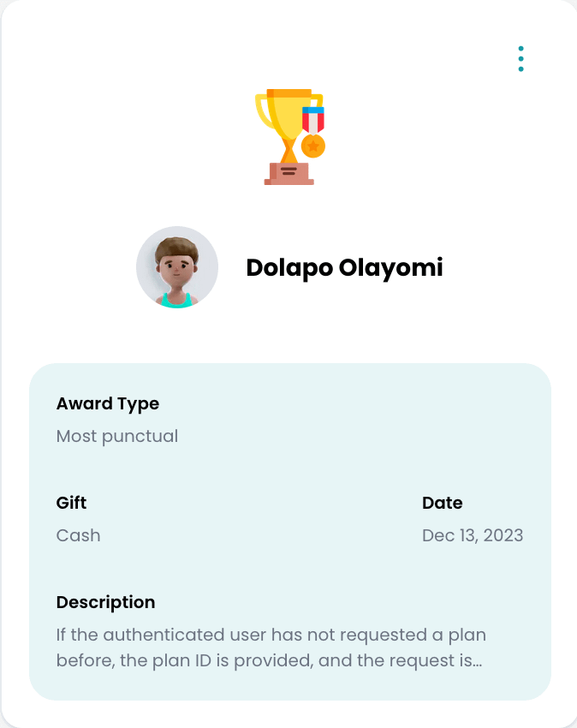Click the Date heading

point(443,503)
